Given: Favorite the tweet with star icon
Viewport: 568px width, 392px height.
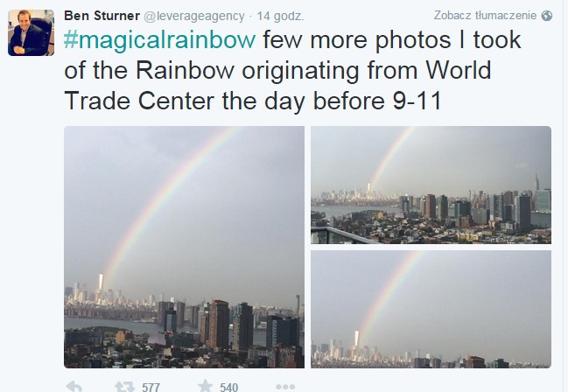Looking at the screenshot, I should 205,386.
